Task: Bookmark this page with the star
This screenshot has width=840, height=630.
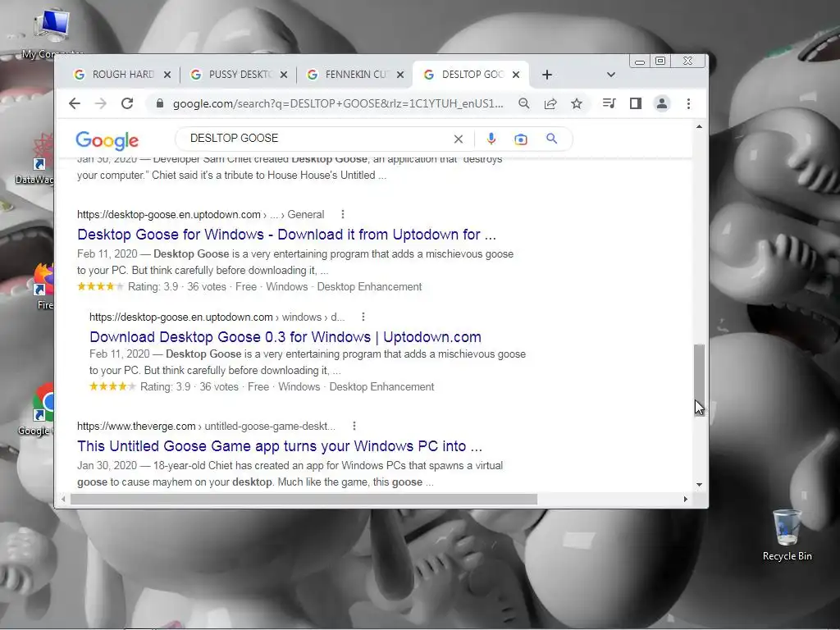Action: 577,103
